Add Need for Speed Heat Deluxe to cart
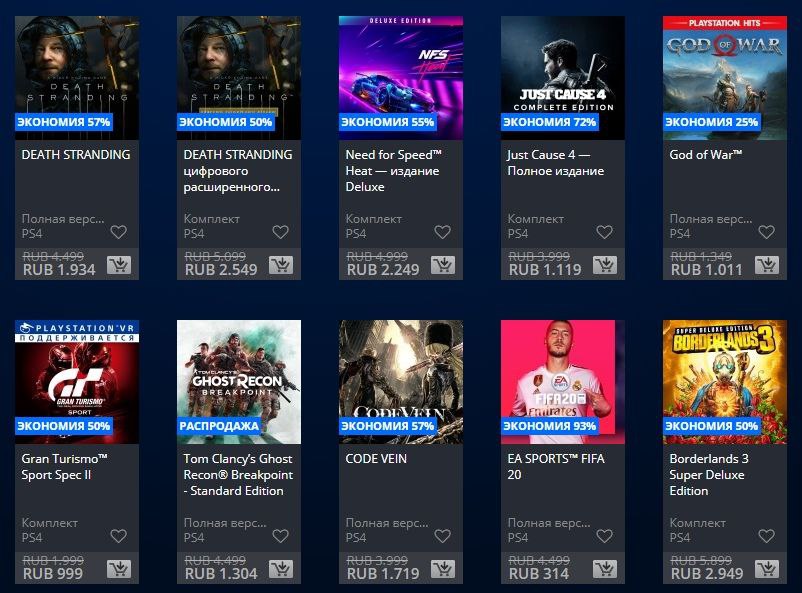 tap(443, 265)
